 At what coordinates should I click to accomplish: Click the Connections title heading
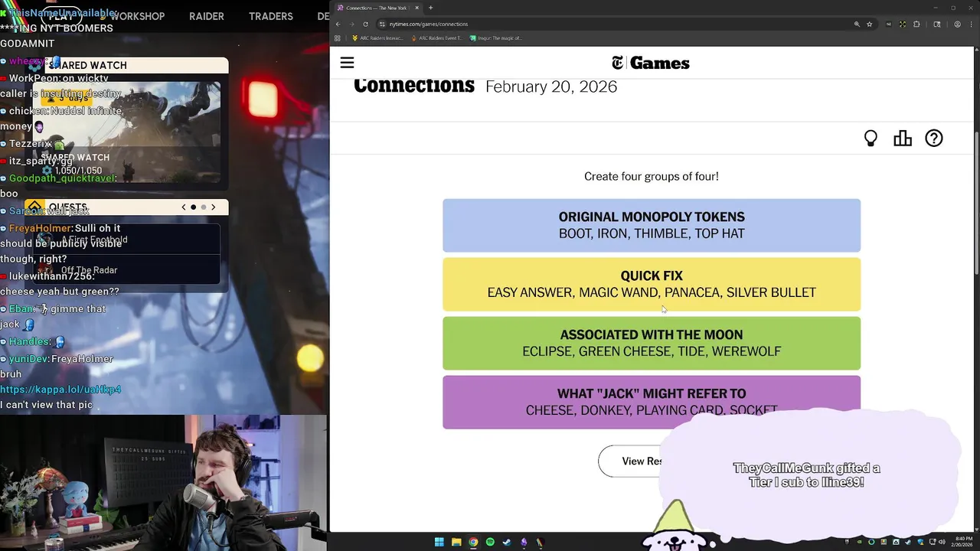click(x=414, y=86)
